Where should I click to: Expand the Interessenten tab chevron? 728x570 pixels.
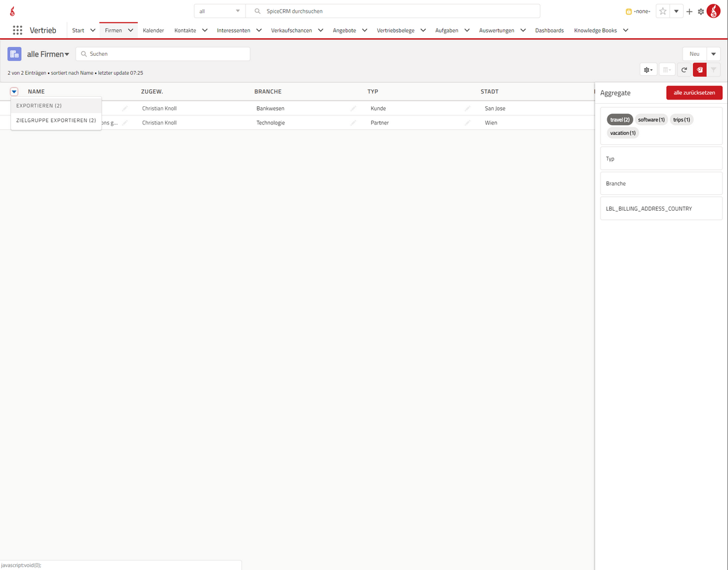click(x=259, y=30)
